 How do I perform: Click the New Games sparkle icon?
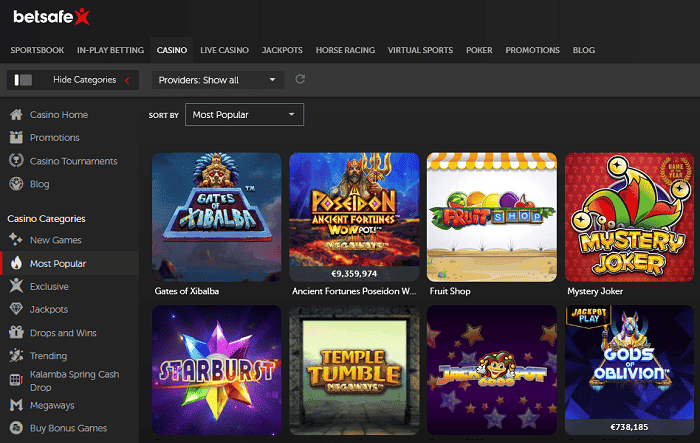(x=16, y=240)
